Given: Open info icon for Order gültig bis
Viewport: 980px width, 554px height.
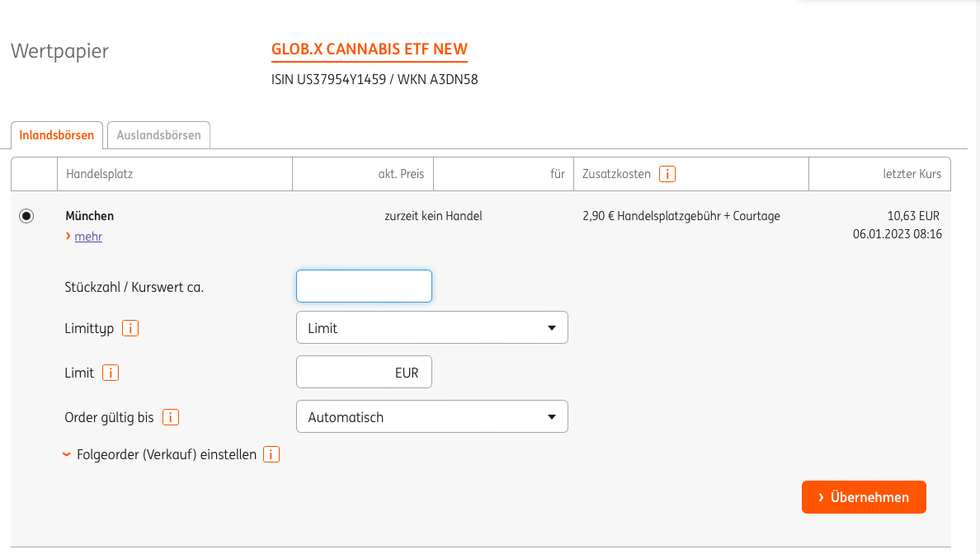Looking at the screenshot, I should [x=171, y=417].
